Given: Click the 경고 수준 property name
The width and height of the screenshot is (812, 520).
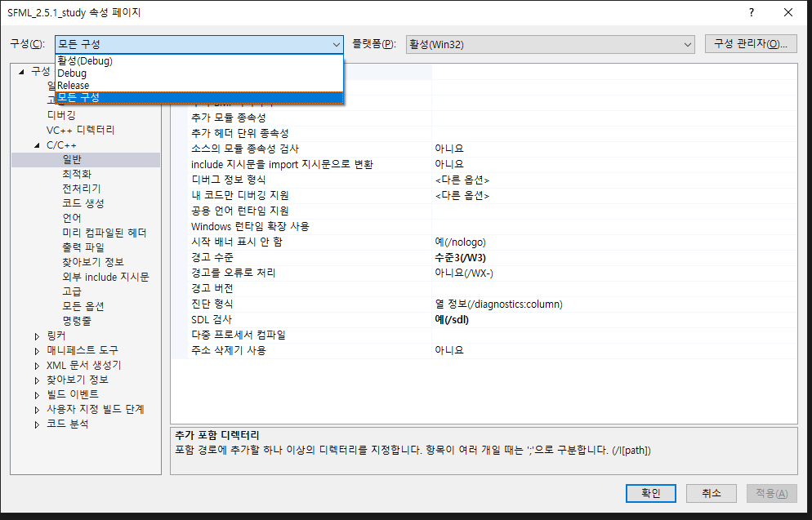Looking at the screenshot, I should point(212,258).
